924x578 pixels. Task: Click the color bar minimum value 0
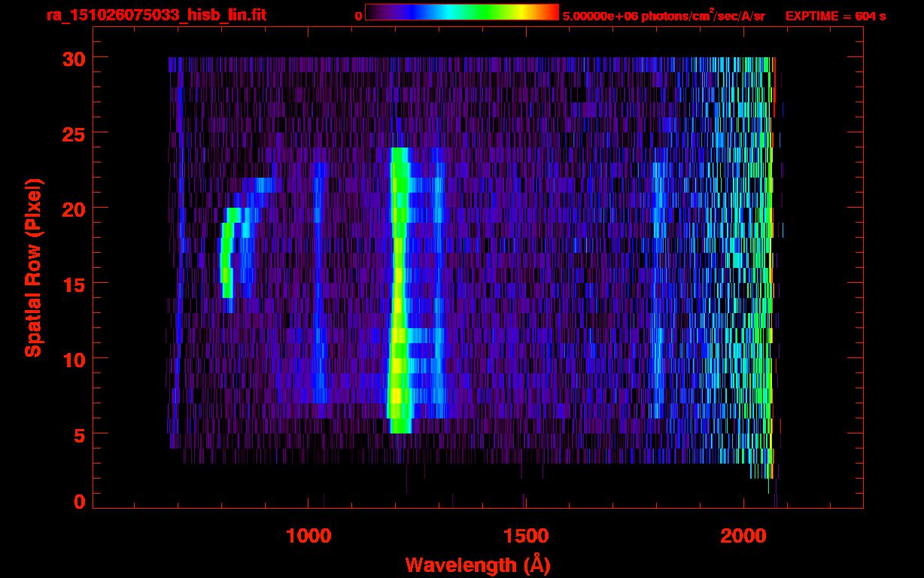click(358, 16)
